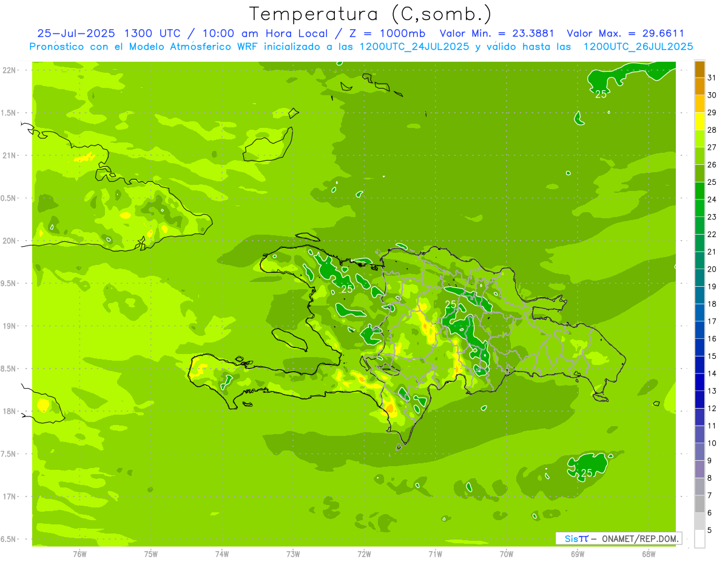Pick the gold legend swatch between 29 and 30
Viewport: 728px width, 562px height.
click(x=699, y=104)
